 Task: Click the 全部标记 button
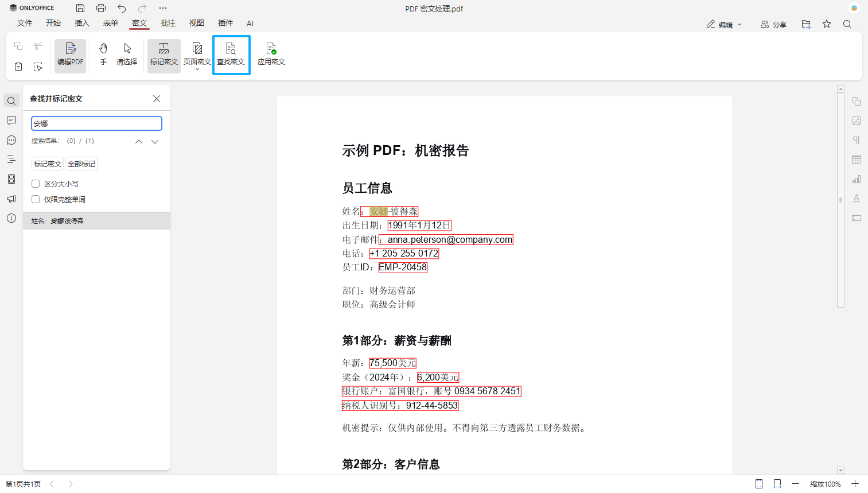[81, 163]
